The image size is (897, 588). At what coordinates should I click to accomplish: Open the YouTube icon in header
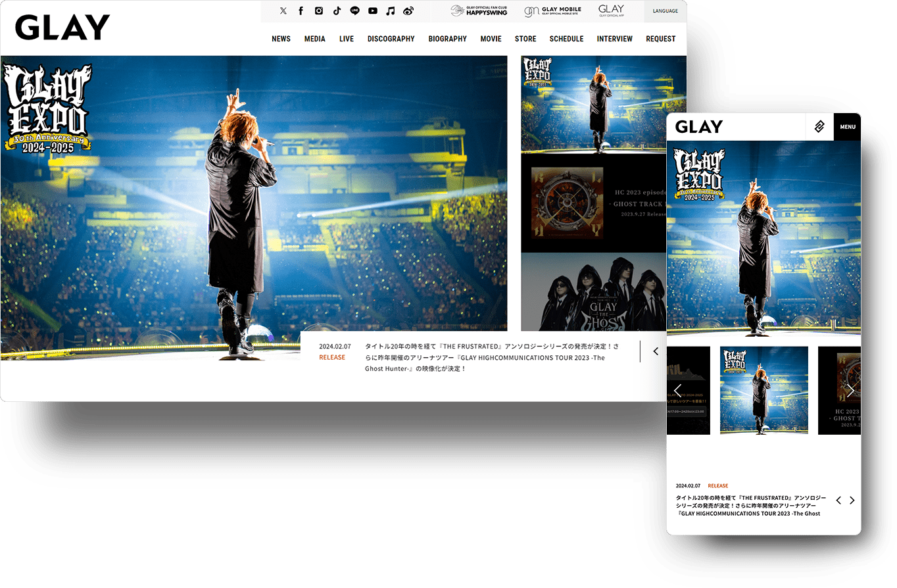[x=373, y=11]
